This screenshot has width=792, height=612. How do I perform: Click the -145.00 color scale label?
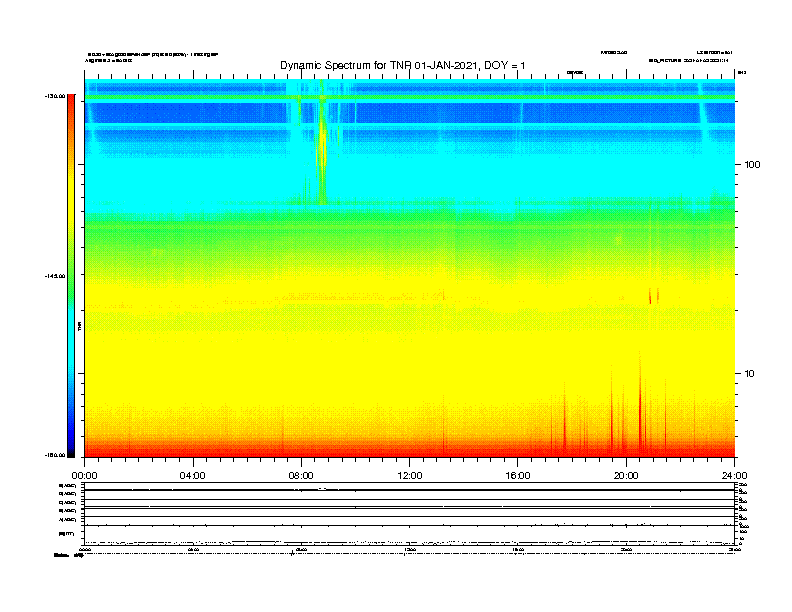(x=55, y=276)
